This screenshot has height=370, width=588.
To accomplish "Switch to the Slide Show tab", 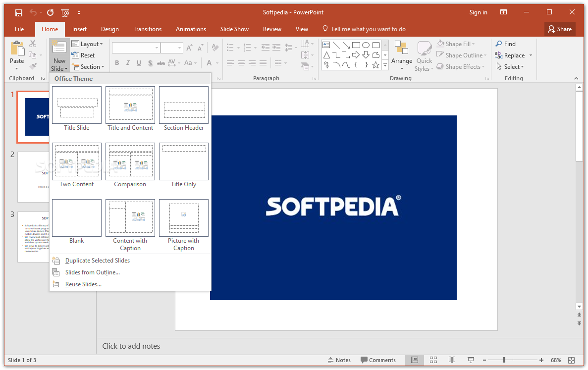I will pyautogui.click(x=234, y=29).
